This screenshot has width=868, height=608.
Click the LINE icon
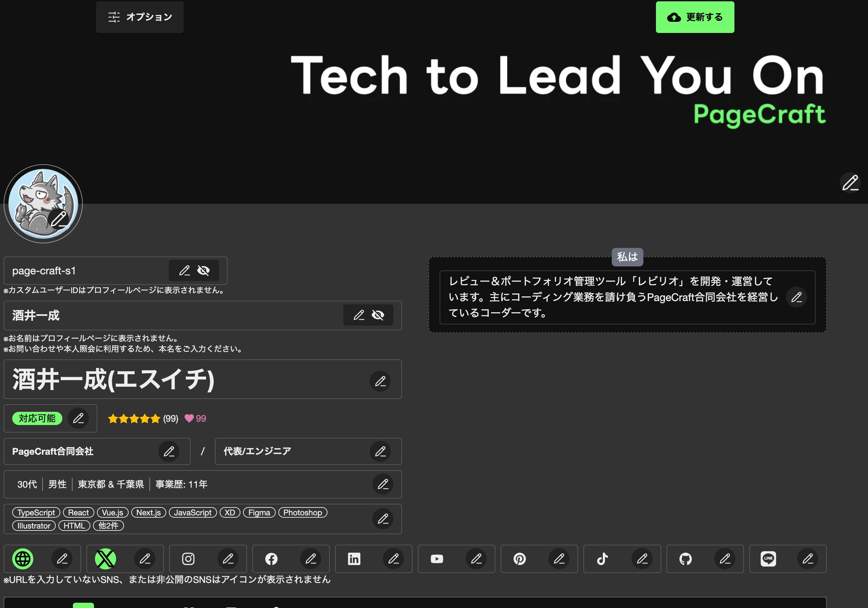768,559
